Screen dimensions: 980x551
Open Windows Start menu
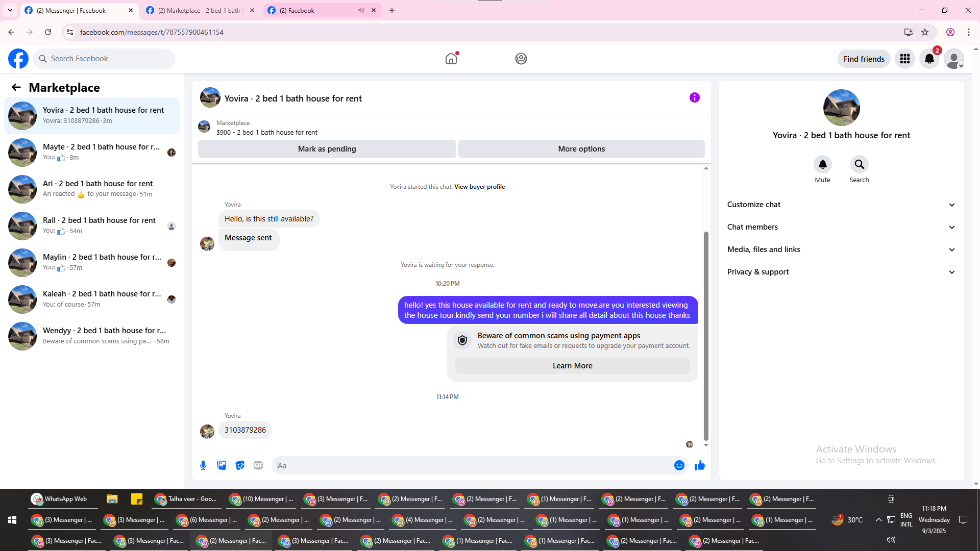click(12, 520)
